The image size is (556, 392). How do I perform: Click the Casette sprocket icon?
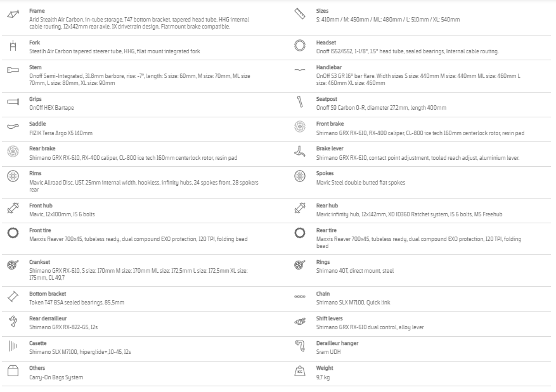(13, 346)
